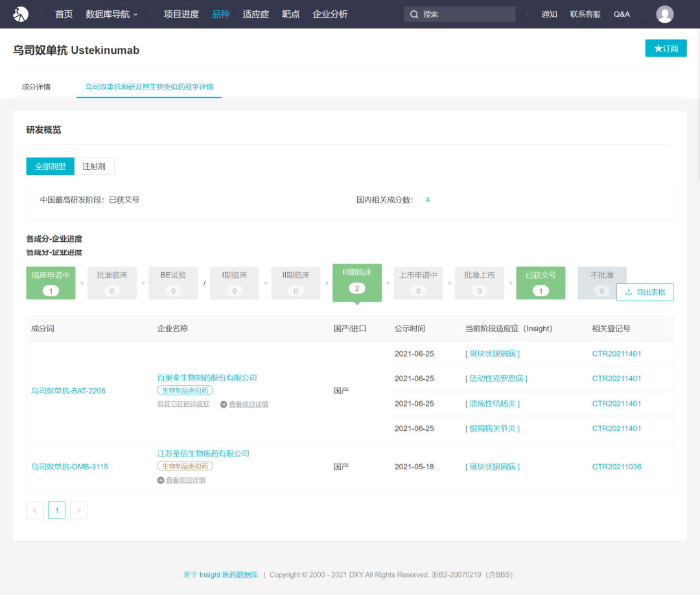Screen dimensions: 700x595
Task: Switch to 乌司奴单抗原研及其生物类似药竞争详情 tab
Action: coord(149,87)
